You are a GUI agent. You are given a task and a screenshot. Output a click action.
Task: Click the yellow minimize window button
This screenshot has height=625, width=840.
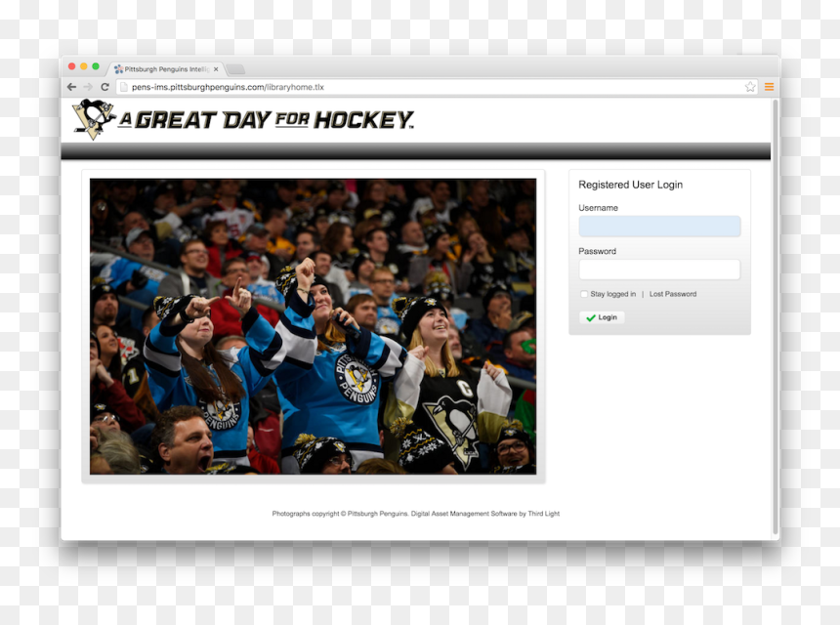point(84,66)
